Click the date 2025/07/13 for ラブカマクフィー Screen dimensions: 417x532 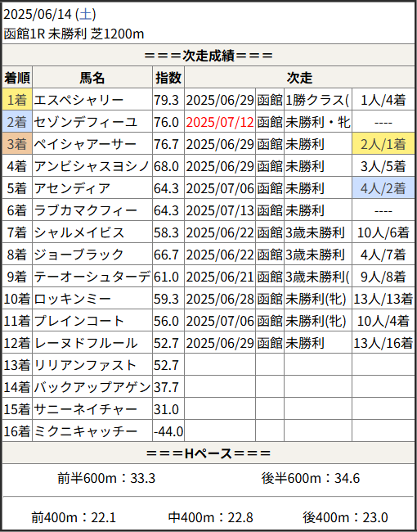(220, 210)
